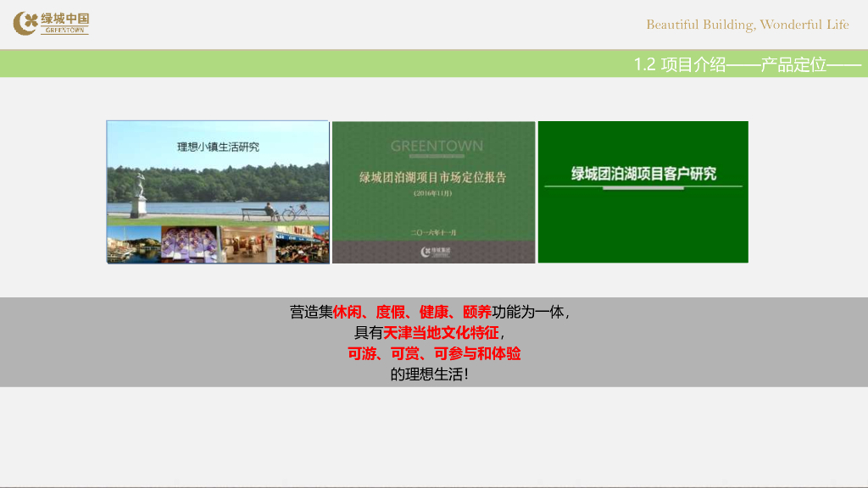This screenshot has height=488, width=868.
Task: Click the Greentown flower logo icon
Action: [25, 23]
